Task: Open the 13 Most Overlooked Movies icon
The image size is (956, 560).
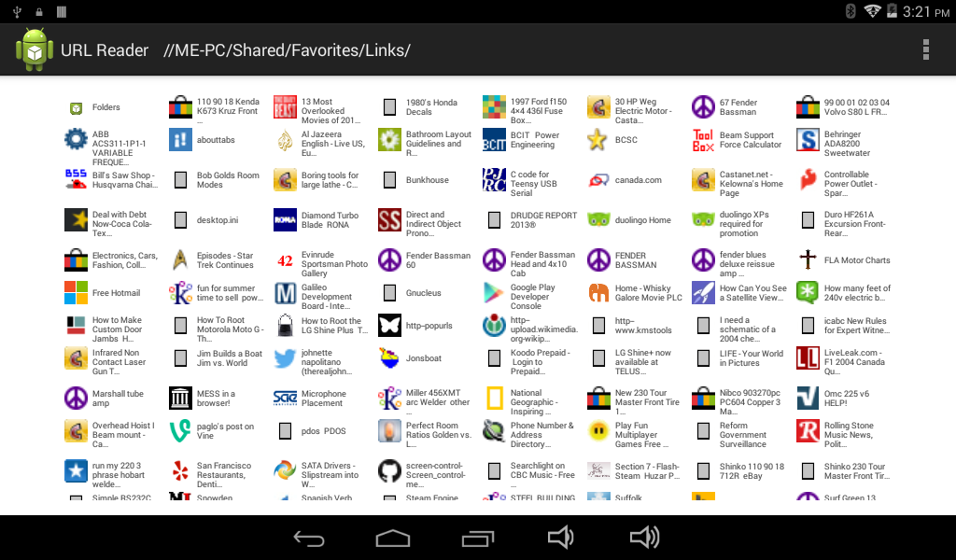Action: point(285,106)
